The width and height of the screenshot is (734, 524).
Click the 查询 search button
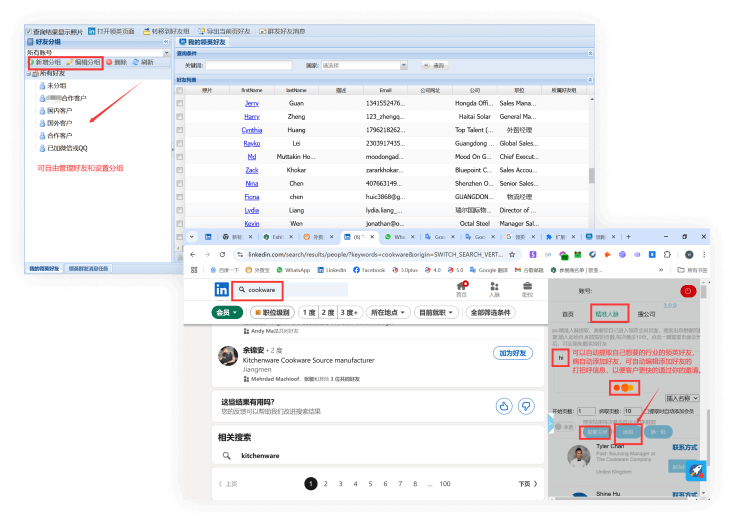coord(434,66)
